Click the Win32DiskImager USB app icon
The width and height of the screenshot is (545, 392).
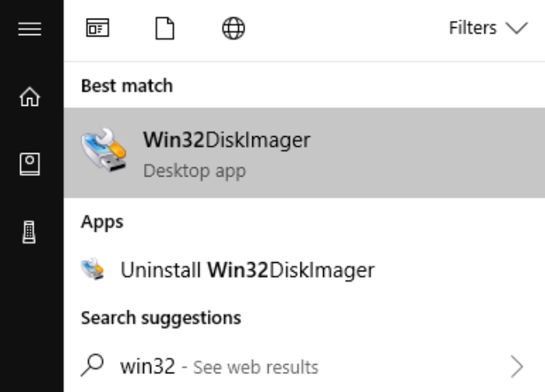coord(104,151)
